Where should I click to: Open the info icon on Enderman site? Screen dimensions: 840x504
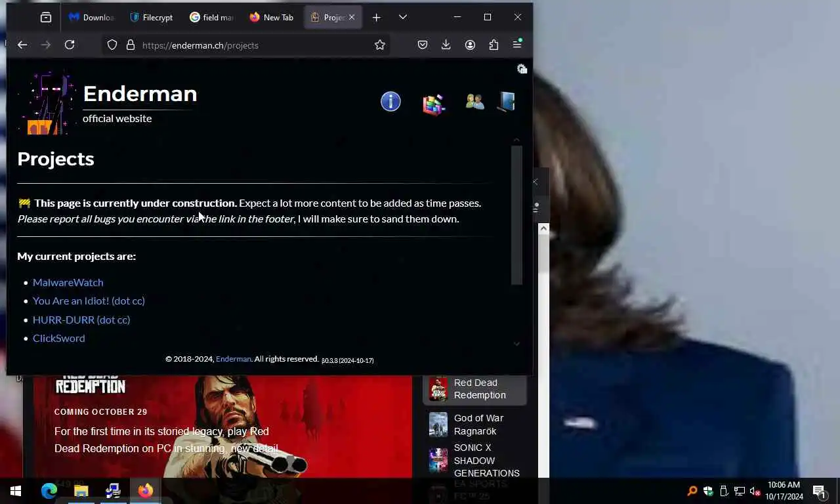coord(390,102)
